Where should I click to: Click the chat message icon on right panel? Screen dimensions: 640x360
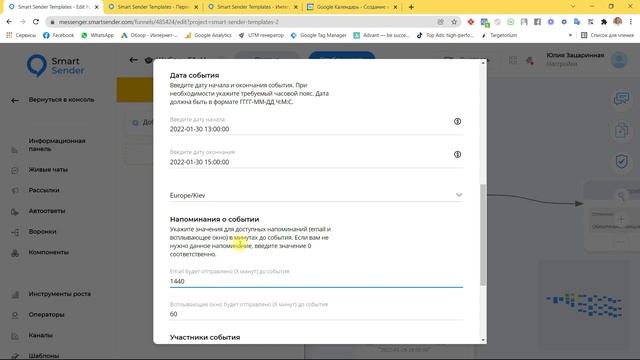[x=621, y=98]
